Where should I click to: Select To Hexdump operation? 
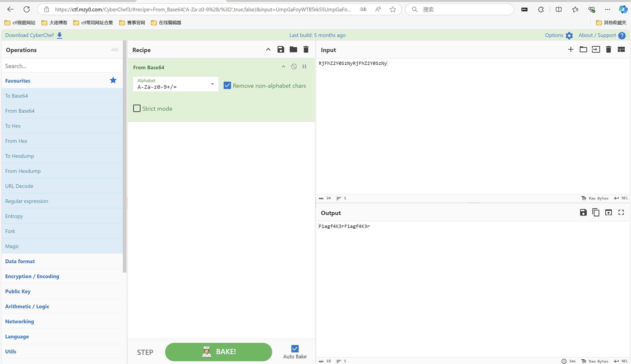point(62,156)
